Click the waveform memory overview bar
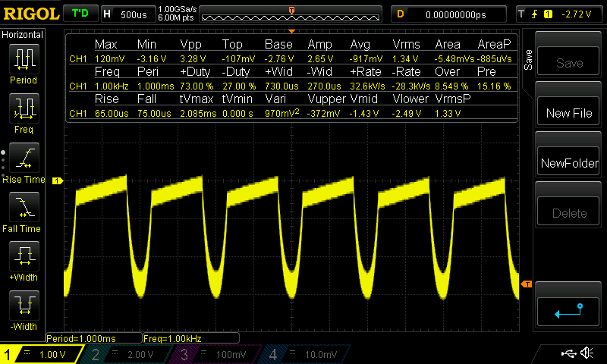Viewport: 607px width, 364px height. 291,14
